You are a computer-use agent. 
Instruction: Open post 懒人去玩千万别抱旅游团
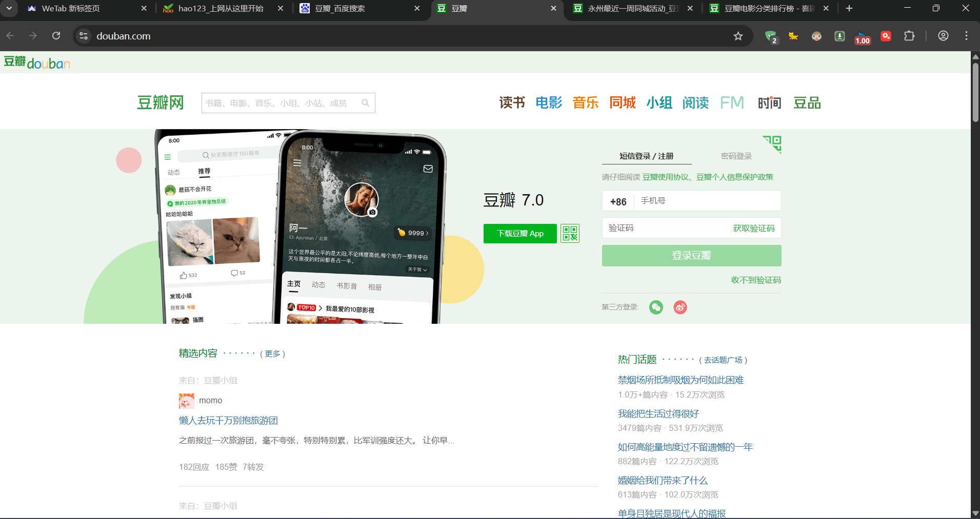coord(228,421)
